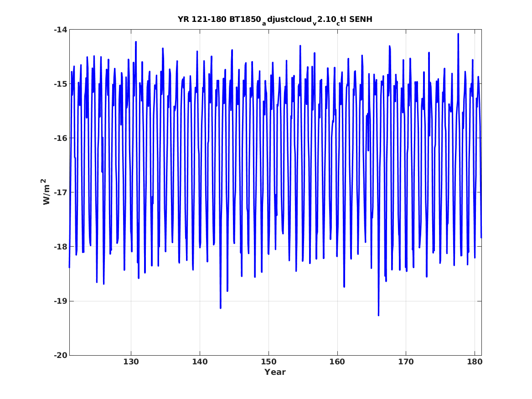Select the x-axis label Year
Screen dimensions: 532x399
275,372
